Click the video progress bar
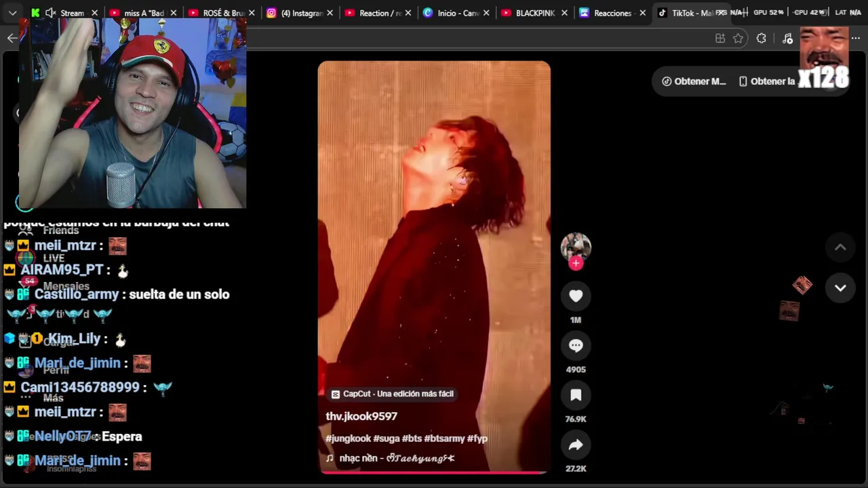Image resolution: width=868 pixels, height=488 pixels. [434, 472]
